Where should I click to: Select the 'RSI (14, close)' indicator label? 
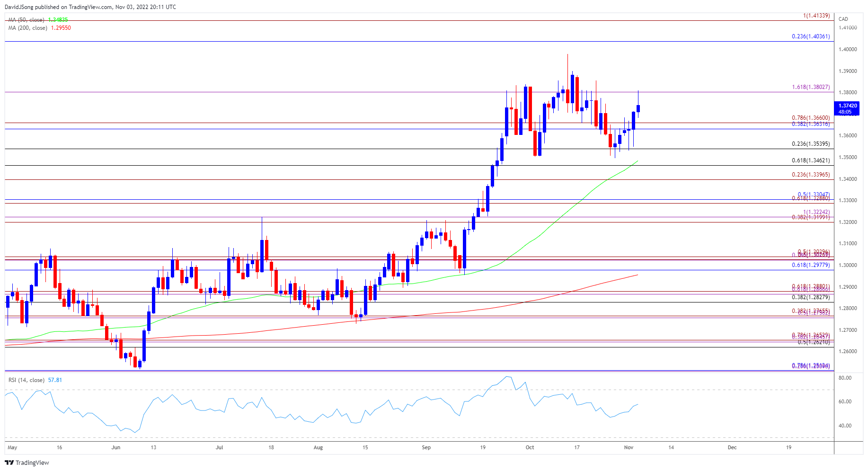[26, 380]
